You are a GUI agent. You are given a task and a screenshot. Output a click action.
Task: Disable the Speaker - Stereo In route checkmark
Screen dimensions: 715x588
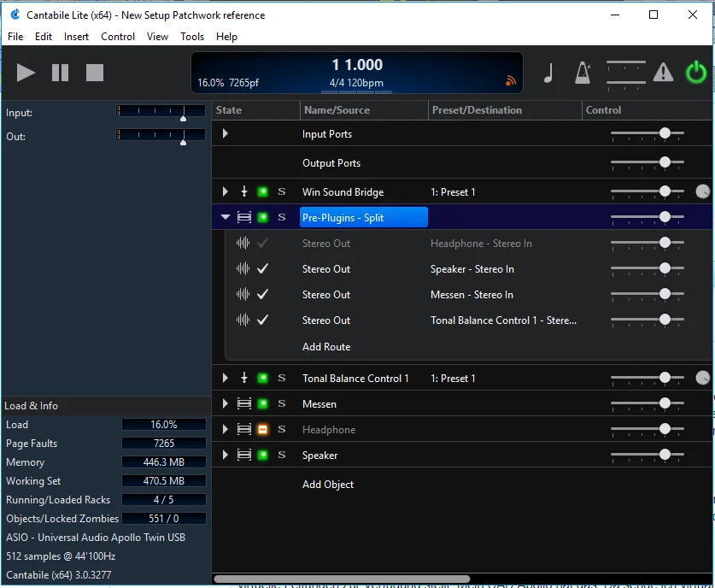click(262, 268)
